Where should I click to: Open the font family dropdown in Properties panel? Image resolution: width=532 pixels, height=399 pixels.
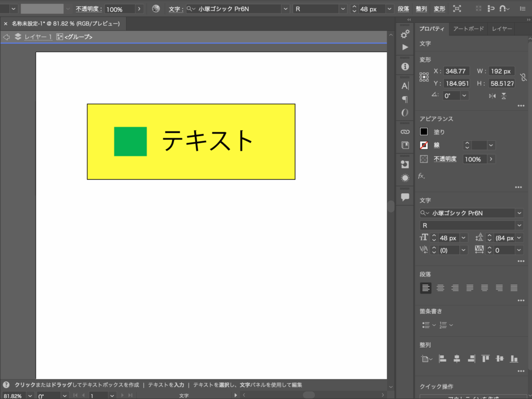click(x=520, y=213)
